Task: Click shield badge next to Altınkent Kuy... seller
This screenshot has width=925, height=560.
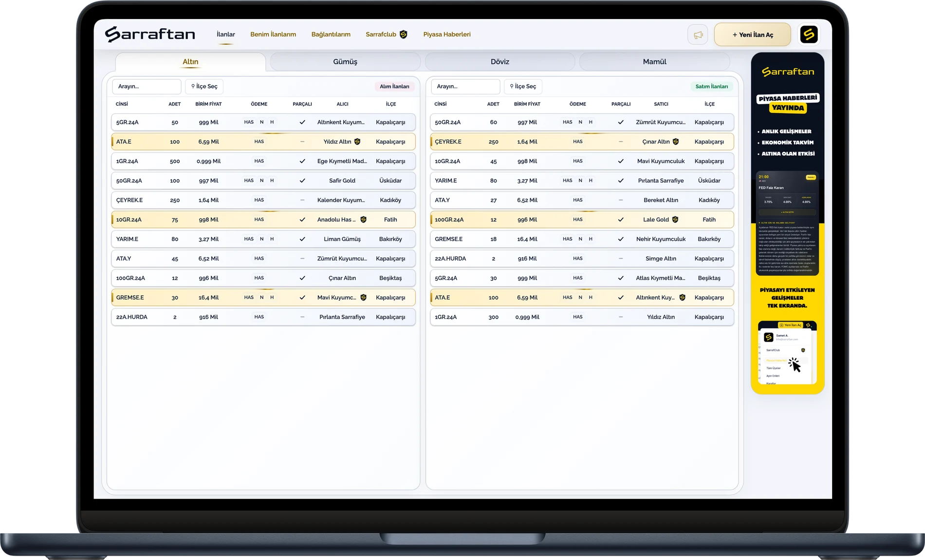Action: coord(682,297)
